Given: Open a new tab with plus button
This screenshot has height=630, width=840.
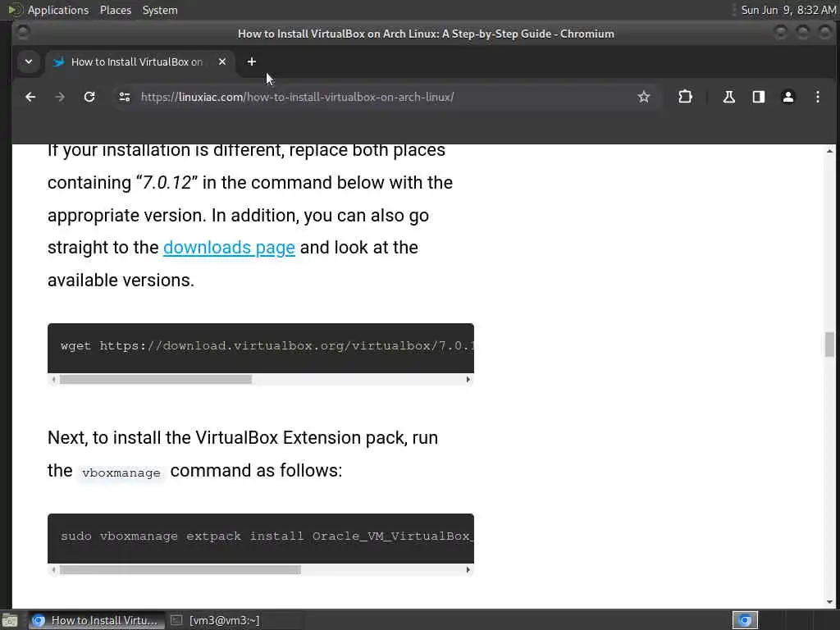Looking at the screenshot, I should [251, 62].
